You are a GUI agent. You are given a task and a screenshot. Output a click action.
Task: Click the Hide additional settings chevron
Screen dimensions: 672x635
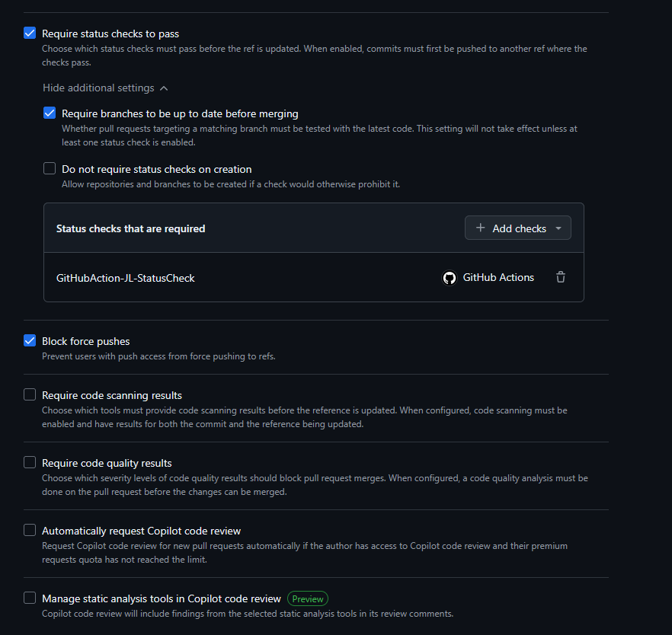[163, 87]
